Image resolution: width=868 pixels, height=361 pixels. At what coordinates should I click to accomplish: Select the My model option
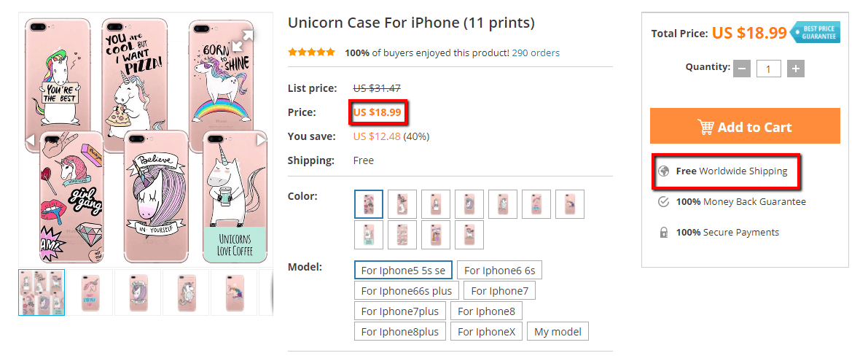(558, 332)
